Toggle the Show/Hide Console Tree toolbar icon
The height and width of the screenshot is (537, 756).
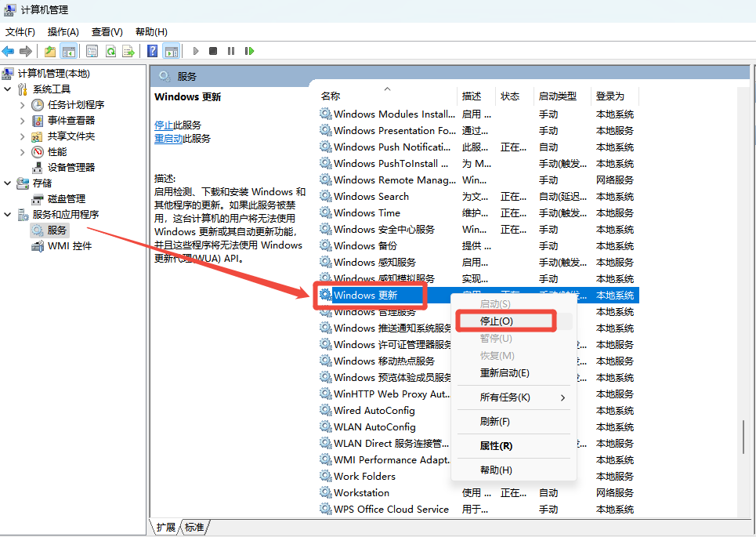(x=68, y=51)
